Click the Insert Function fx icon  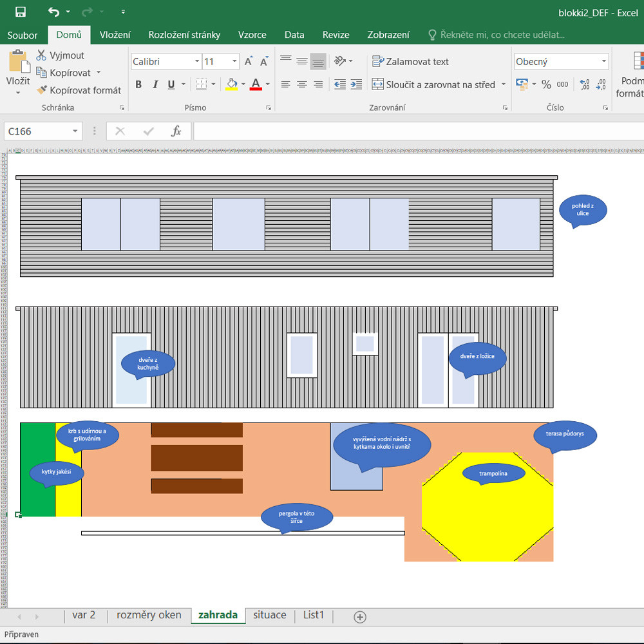pyautogui.click(x=176, y=131)
